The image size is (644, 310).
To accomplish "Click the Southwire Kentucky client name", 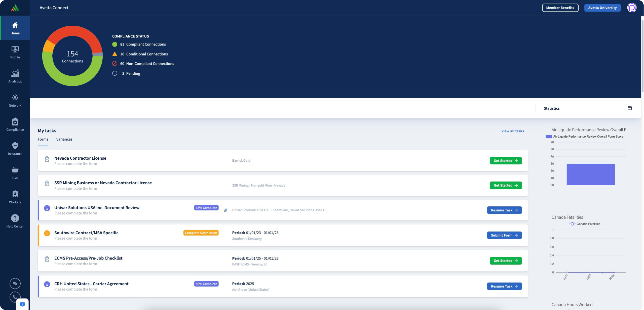I will click(x=247, y=239).
